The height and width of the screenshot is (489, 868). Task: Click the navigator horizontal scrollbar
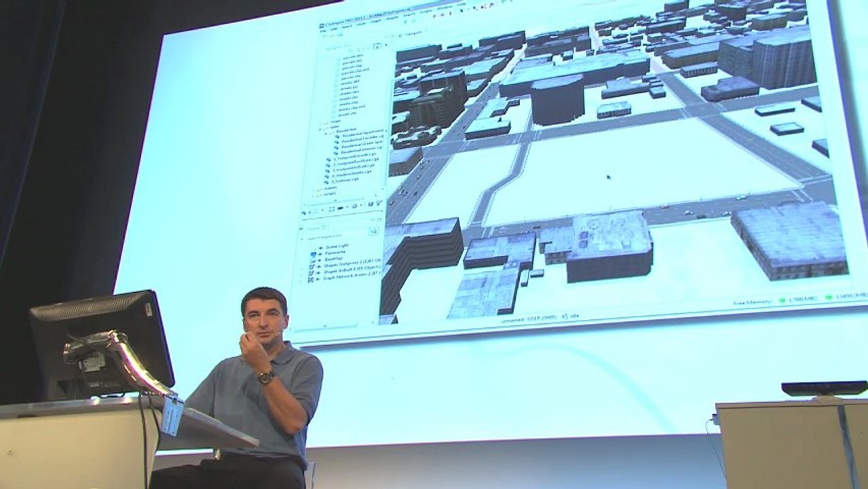[x=335, y=200]
